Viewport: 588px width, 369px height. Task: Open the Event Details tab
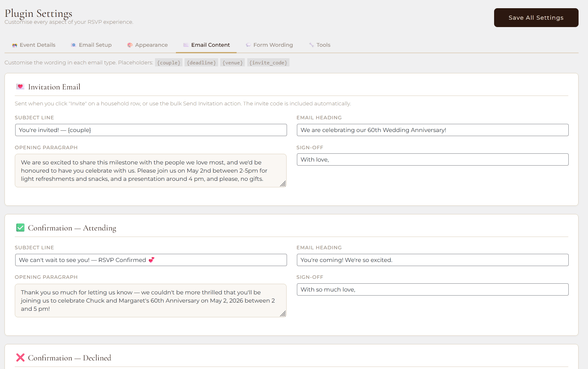pyautogui.click(x=34, y=45)
